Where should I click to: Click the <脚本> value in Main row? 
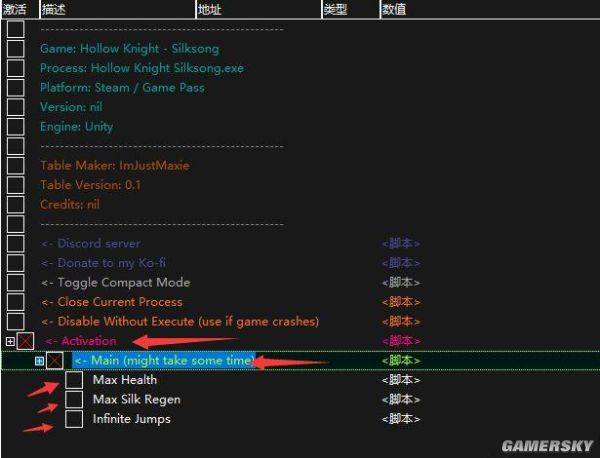click(x=401, y=360)
